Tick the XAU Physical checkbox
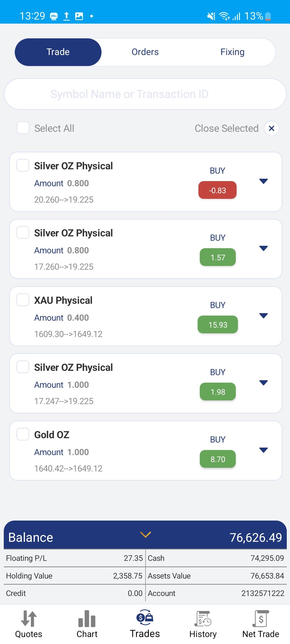Screen dimensions: 290x644 click(x=23, y=300)
